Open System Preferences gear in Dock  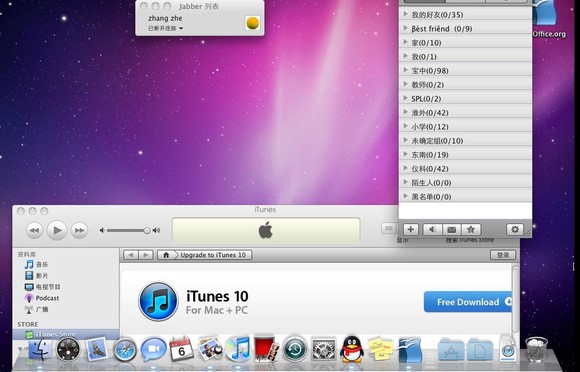323,349
